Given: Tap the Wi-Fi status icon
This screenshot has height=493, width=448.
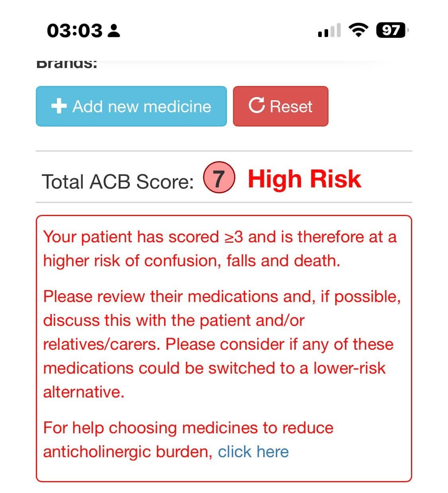Looking at the screenshot, I should [x=358, y=30].
